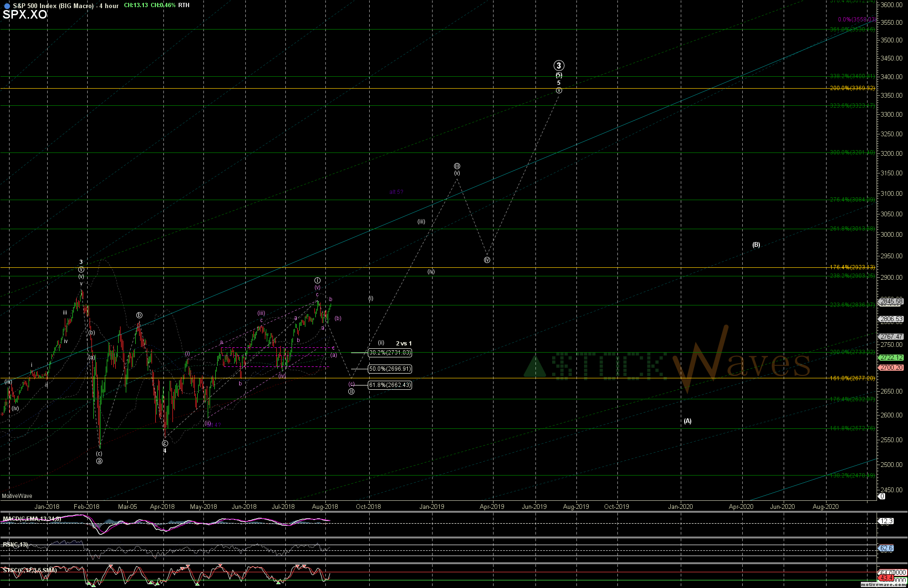Click the circled iv wave label near Apr-2019
The width and height of the screenshot is (908, 588).
[487, 260]
